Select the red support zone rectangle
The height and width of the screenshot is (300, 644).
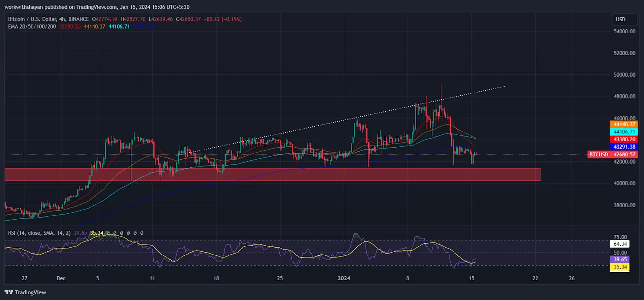[272, 175]
